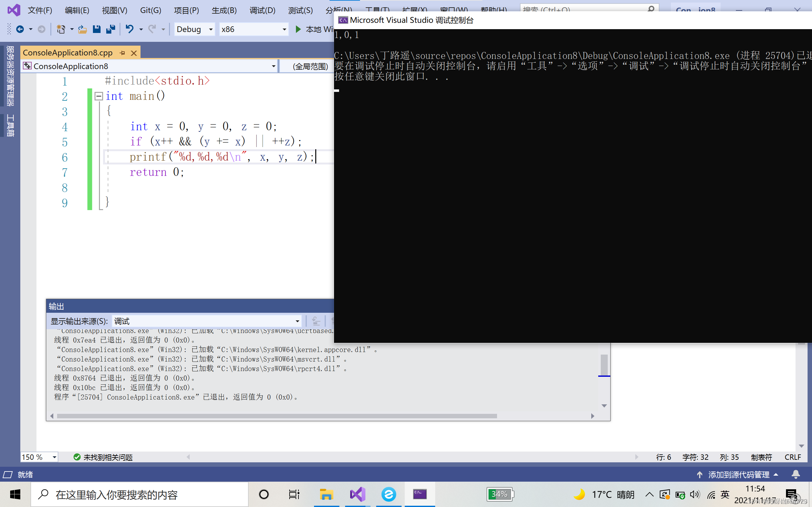Click the notifications bell in status bar
Image resolution: width=812 pixels, height=507 pixels.
coord(796,474)
